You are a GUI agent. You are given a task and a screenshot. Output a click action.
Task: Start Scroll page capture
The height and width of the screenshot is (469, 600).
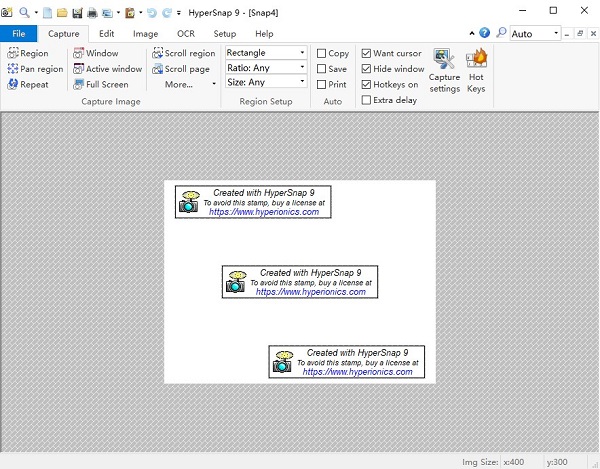[181, 69]
